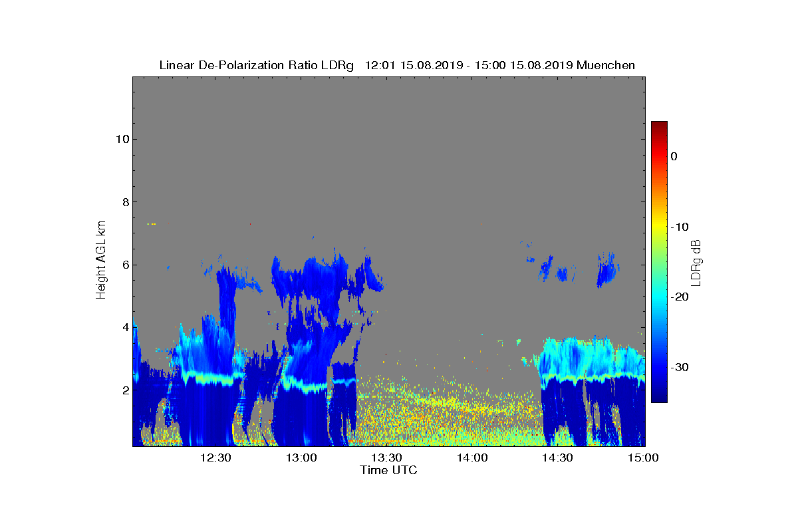Image resolution: width=798 pixels, height=532 pixels.
Task: Click the 'Time UTC' axis label
Action: [388, 470]
